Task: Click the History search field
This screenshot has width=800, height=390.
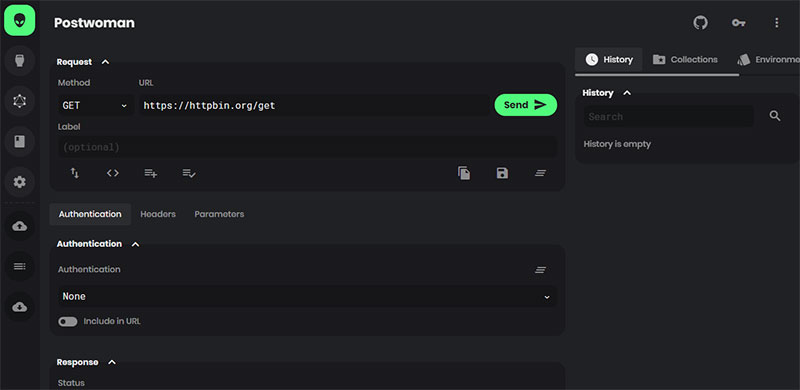Action: tap(668, 116)
